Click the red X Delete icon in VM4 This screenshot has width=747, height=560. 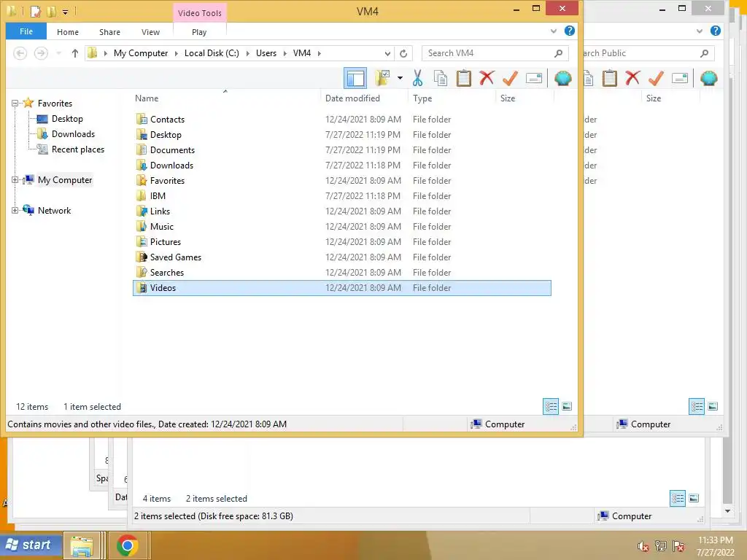pyautogui.click(x=487, y=78)
